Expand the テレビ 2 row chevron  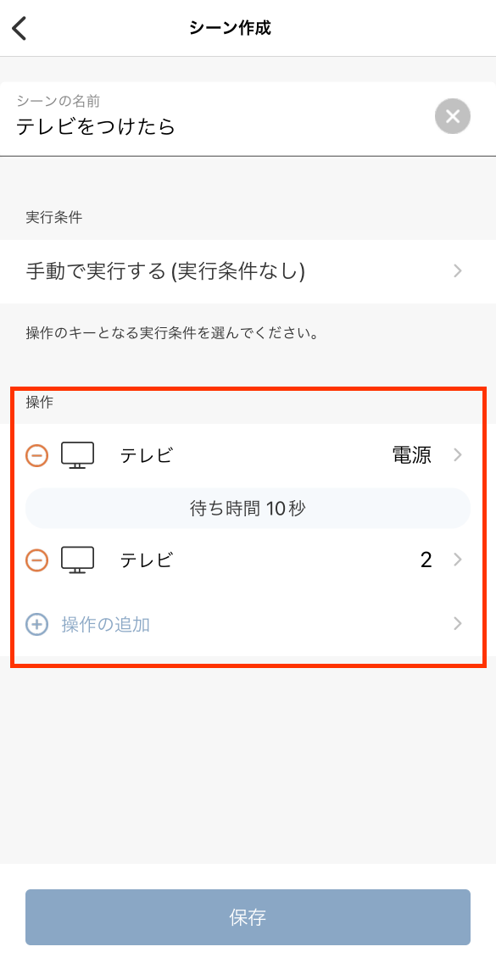(x=458, y=560)
